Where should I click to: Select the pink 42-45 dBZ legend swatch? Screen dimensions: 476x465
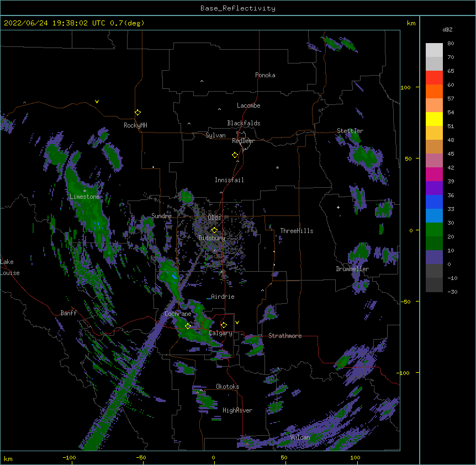[434, 161]
